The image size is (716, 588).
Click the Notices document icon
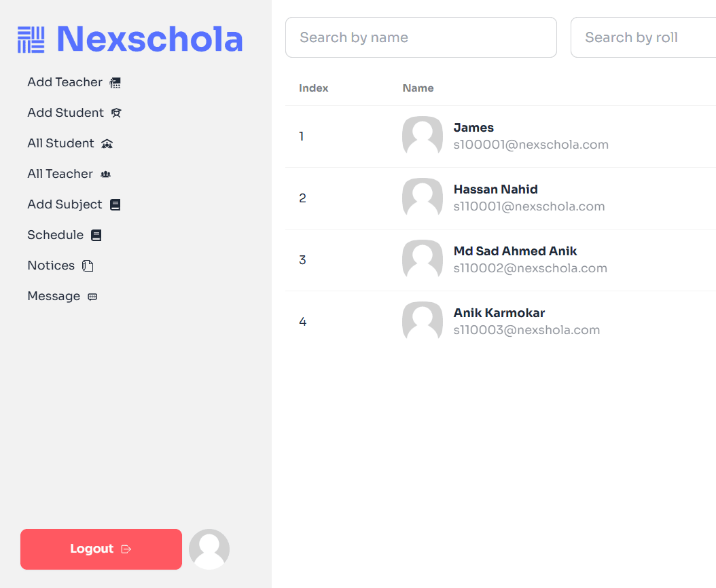pos(88,265)
